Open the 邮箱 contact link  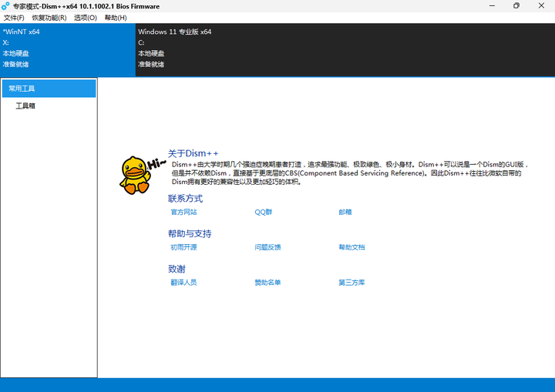[x=345, y=212]
